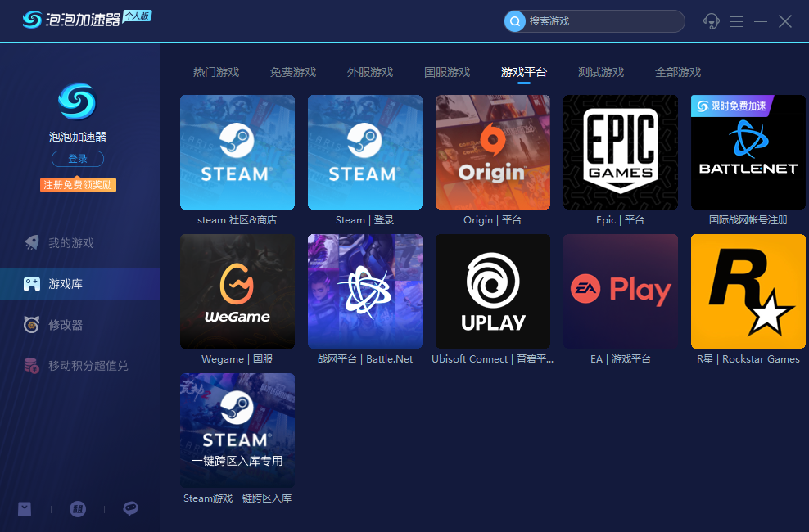809x532 pixels.
Task: Click the gamepad icon beside 游戏库
Action: (31, 283)
